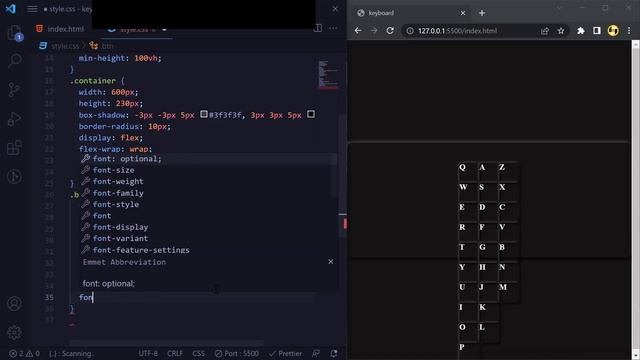Click the share page icon in address bar
The image size is (640, 360).
tap(544, 31)
